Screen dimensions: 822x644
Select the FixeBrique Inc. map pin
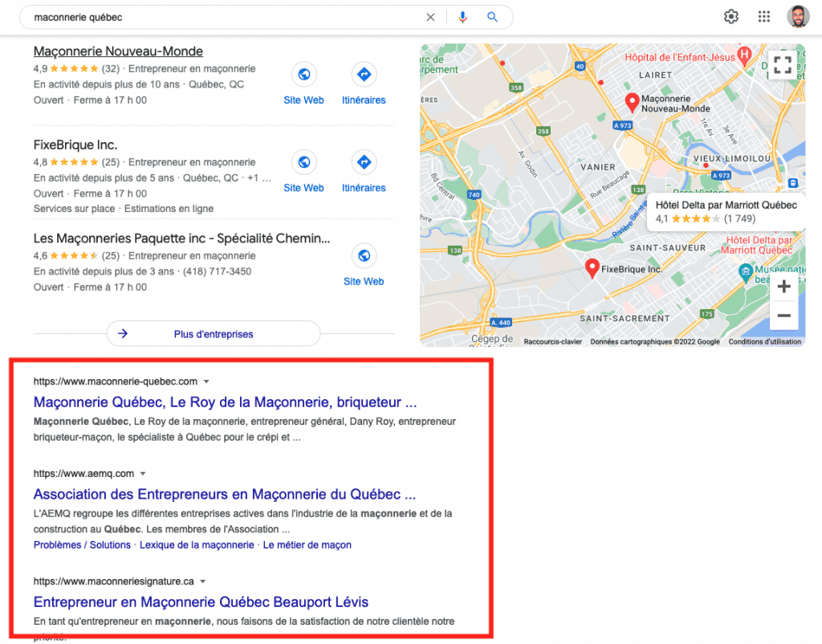point(592,264)
